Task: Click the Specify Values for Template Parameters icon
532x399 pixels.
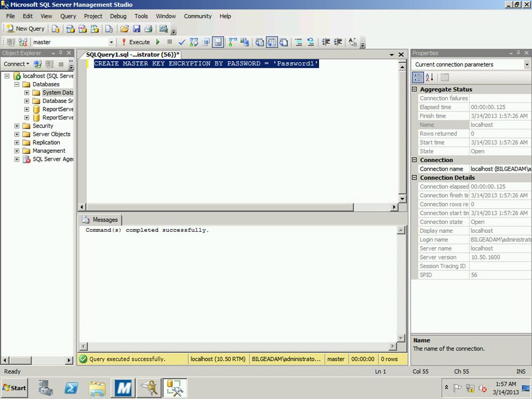Action: coord(353,42)
